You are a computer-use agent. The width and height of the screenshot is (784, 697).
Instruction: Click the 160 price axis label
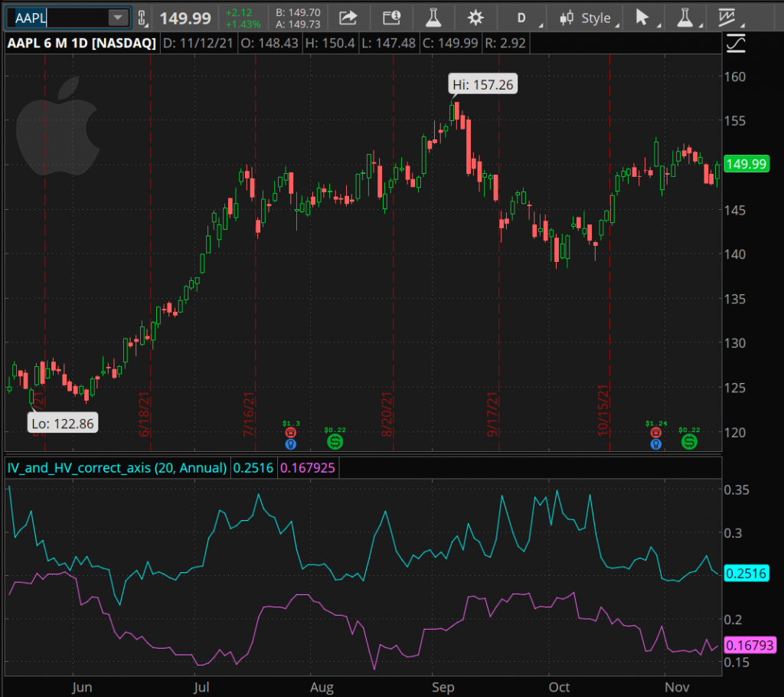coord(734,77)
